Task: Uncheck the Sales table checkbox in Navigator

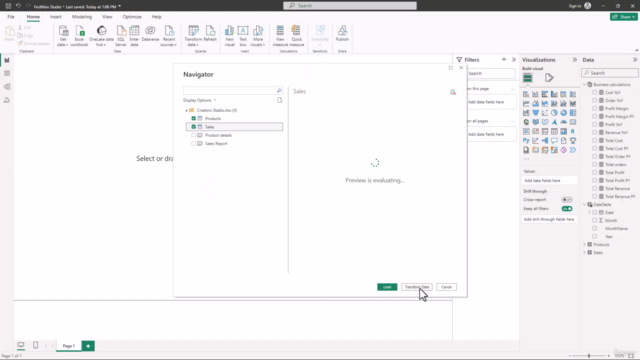Action: (x=193, y=127)
